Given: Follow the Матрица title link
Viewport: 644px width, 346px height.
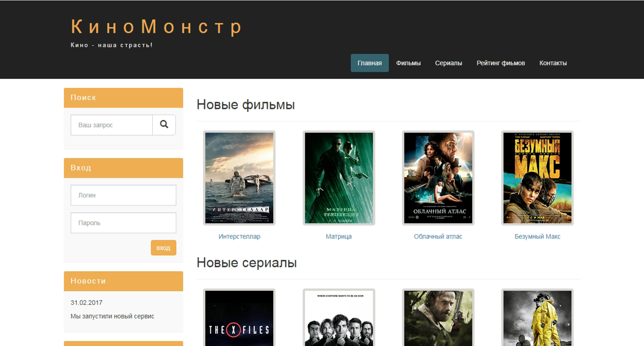Looking at the screenshot, I should [339, 237].
